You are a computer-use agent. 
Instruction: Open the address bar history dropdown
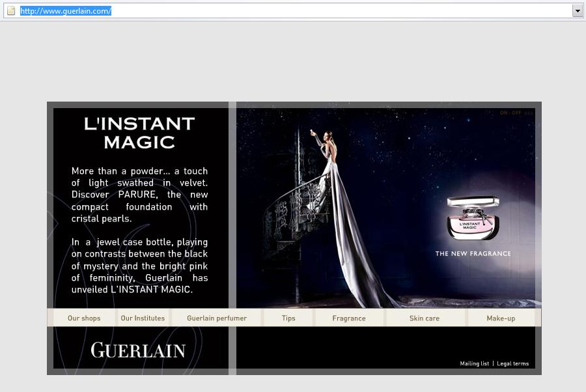pyautogui.click(x=578, y=11)
